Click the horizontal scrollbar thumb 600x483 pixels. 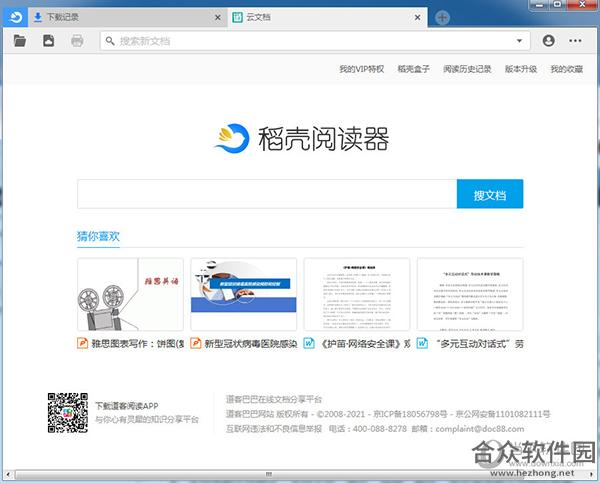click(x=269, y=475)
